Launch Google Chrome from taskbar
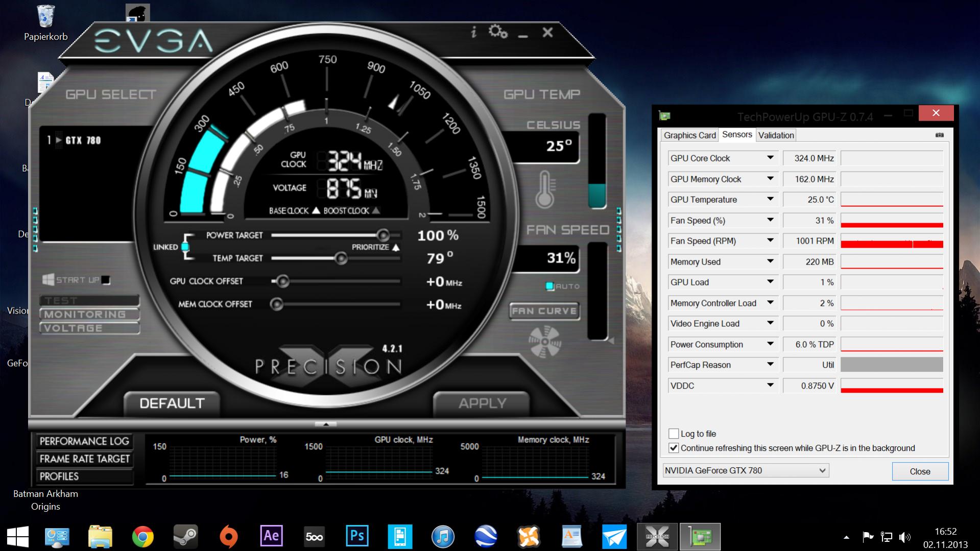The width and height of the screenshot is (980, 551). coord(143,537)
